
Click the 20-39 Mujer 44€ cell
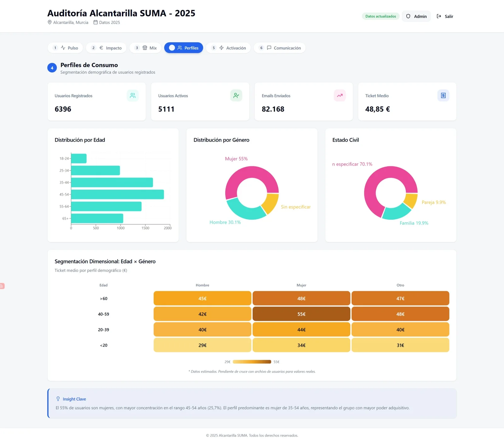[x=301, y=330]
